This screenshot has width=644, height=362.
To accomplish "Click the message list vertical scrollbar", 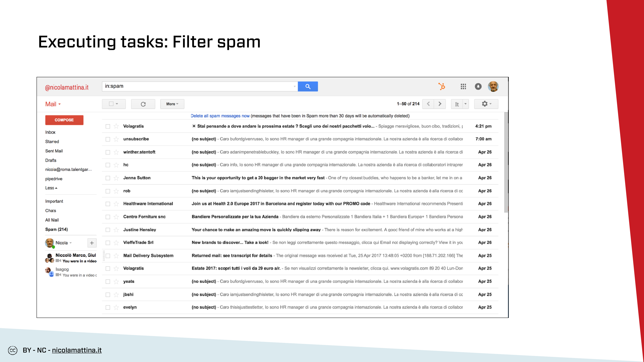I will [x=506, y=162].
